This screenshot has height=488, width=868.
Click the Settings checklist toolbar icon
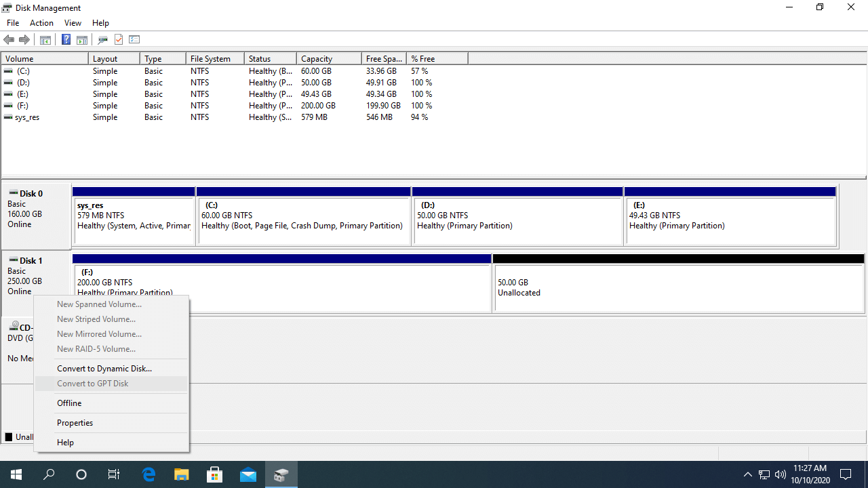[x=134, y=40]
